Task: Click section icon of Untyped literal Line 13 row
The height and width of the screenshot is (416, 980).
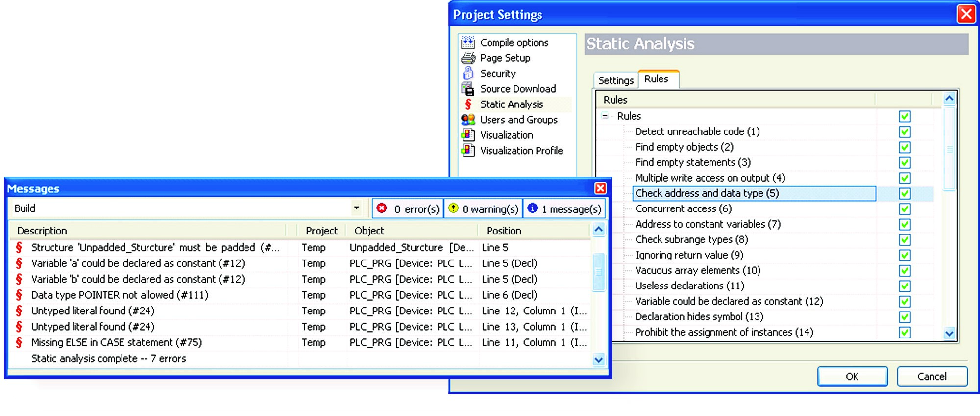Action: (19, 327)
